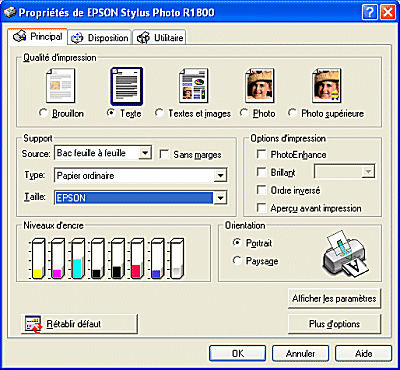Click Afficher les paramètres button

(x=334, y=298)
